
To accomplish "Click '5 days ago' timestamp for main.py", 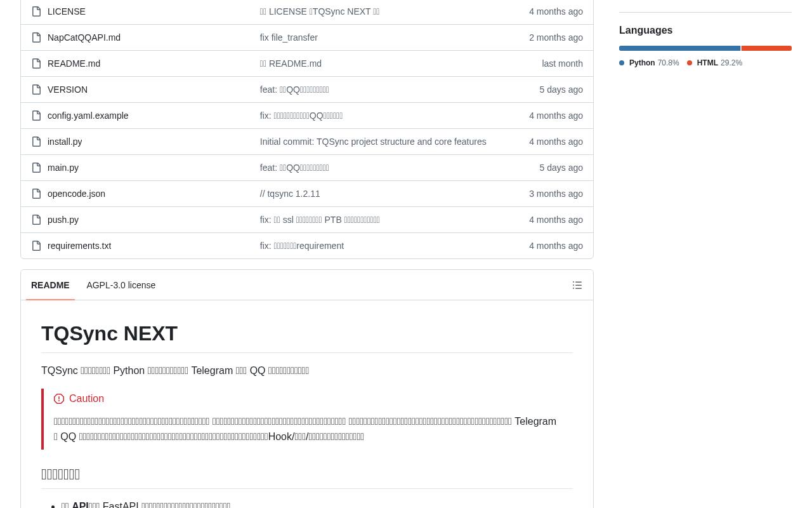I will pyautogui.click(x=561, y=168).
